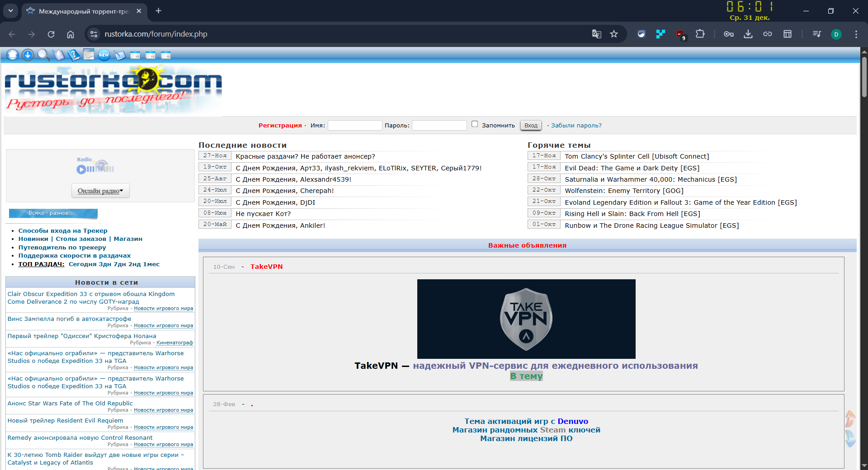Open the Регистрация link
This screenshot has width=868, height=470.
pos(280,126)
